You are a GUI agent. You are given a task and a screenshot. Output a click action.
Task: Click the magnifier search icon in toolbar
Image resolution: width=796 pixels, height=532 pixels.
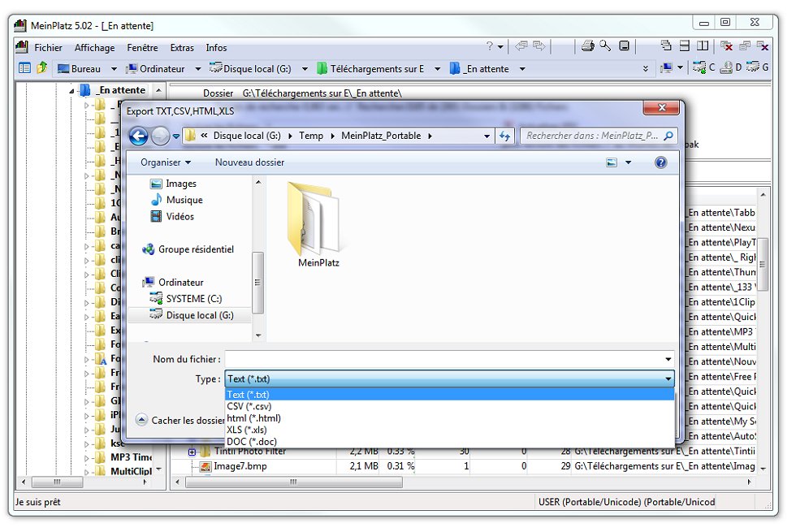[x=605, y=46]
